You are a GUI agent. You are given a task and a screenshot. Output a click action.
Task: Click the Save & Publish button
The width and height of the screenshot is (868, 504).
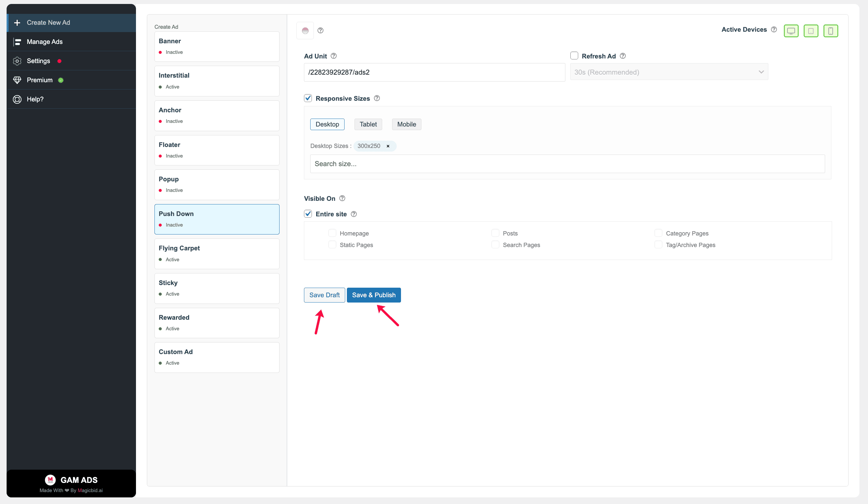(x=374, y=295)
